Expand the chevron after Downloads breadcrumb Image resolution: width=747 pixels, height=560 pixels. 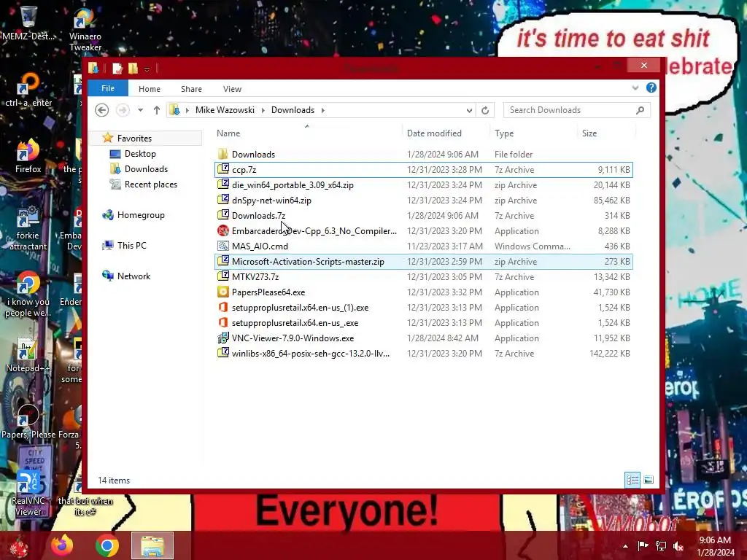click(323, 110)
